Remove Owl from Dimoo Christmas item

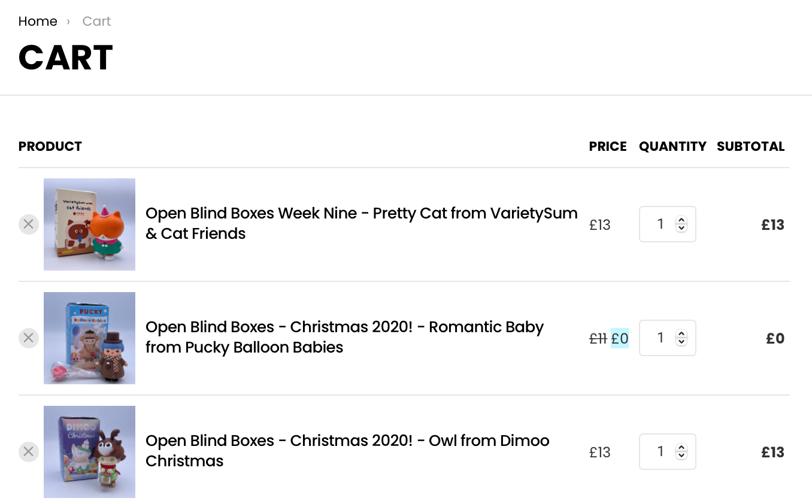point(28,452)
